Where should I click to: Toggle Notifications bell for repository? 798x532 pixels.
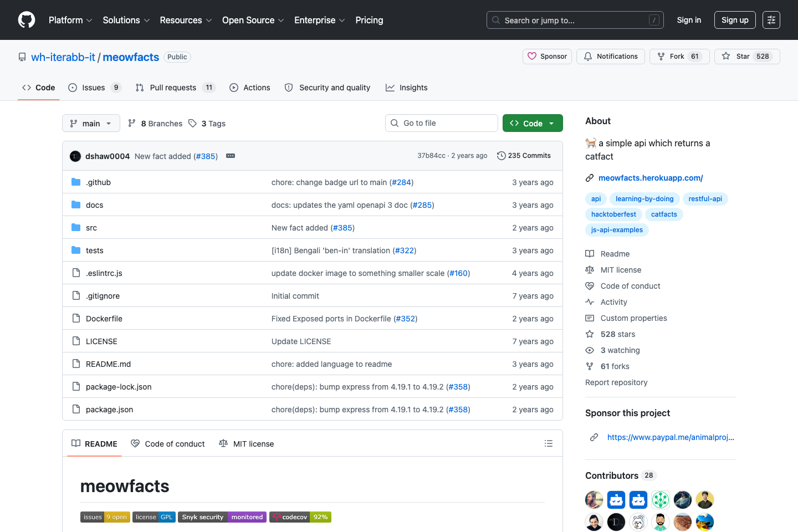[611, 57]
